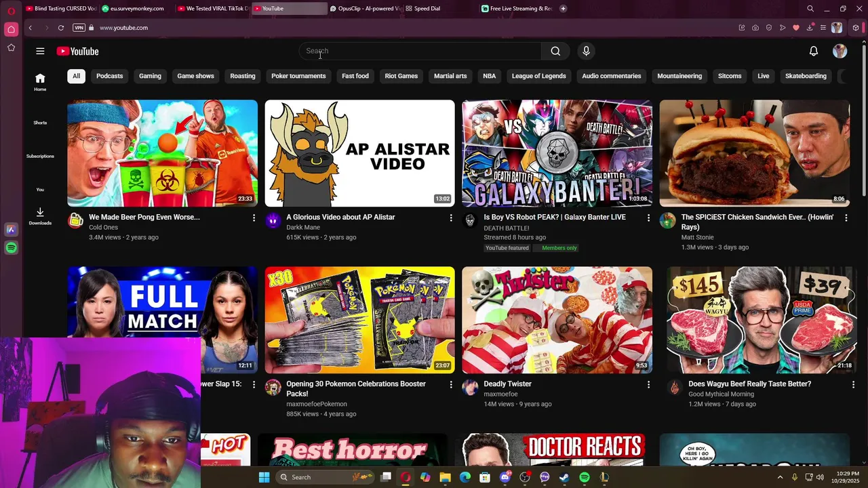The height and width of the screenshot is (488, 868).
Task: Show hidden system tray icons chevron
Action: 780,477
